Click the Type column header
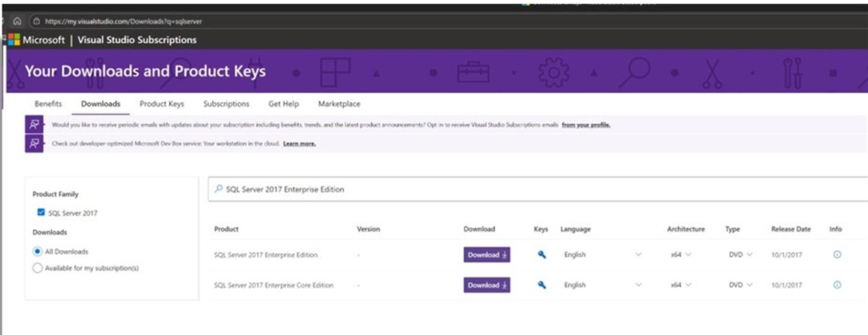Viewport: 868px width, 335px height. (x=732, y=229)
